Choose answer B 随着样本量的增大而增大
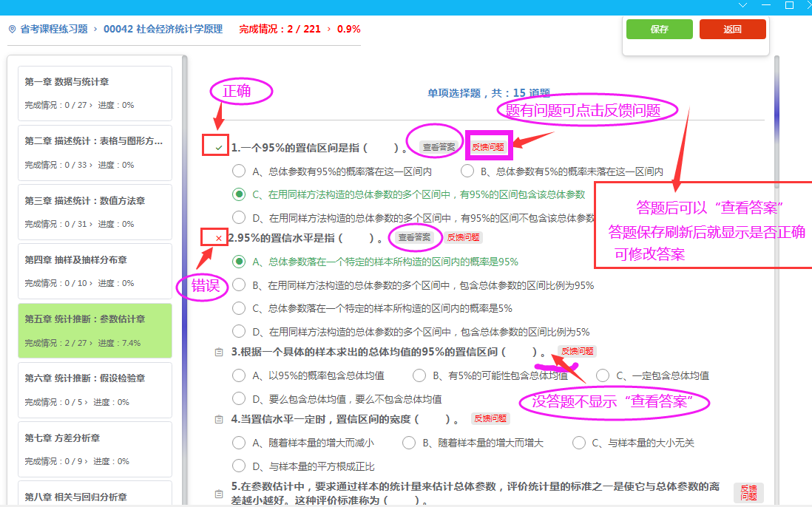This screenshot has height=507, width=812. pos(409,443)
